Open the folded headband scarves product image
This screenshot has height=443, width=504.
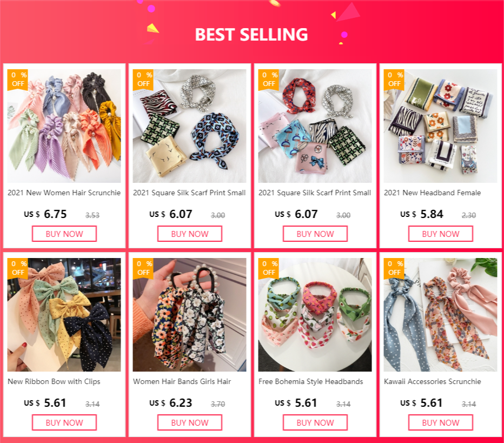[x=441, y=126]
